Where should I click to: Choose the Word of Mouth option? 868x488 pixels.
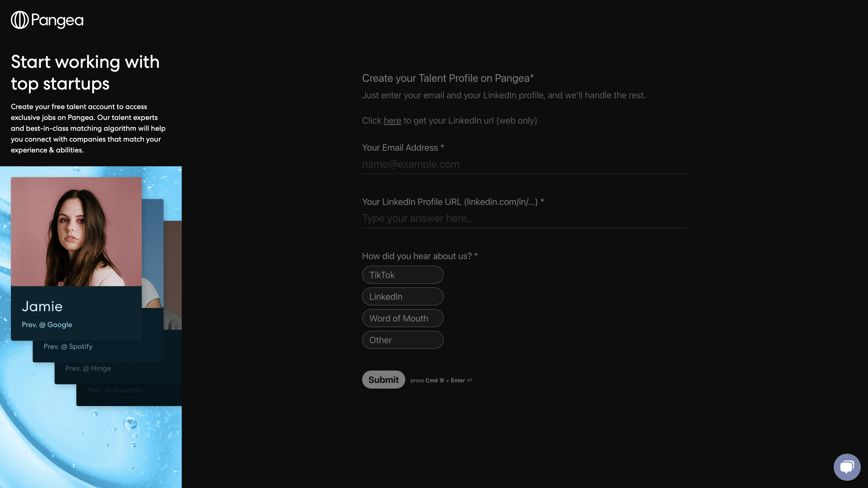click(x=402, y=318)
